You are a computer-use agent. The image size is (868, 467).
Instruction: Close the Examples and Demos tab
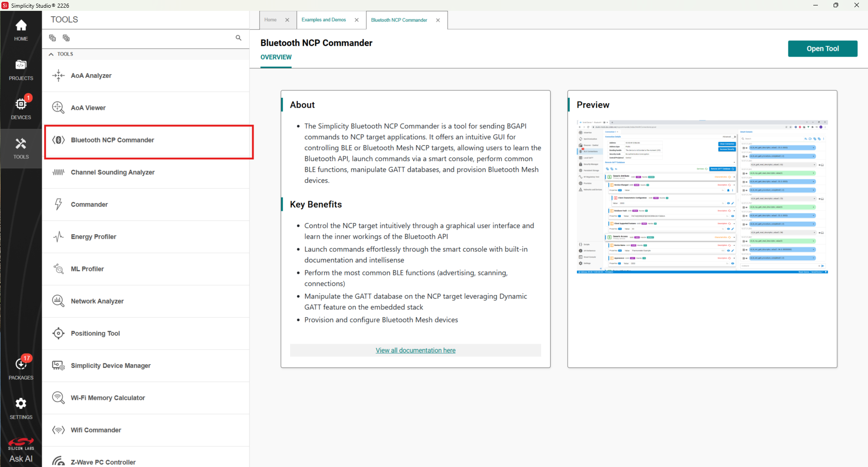click(357, 20)
